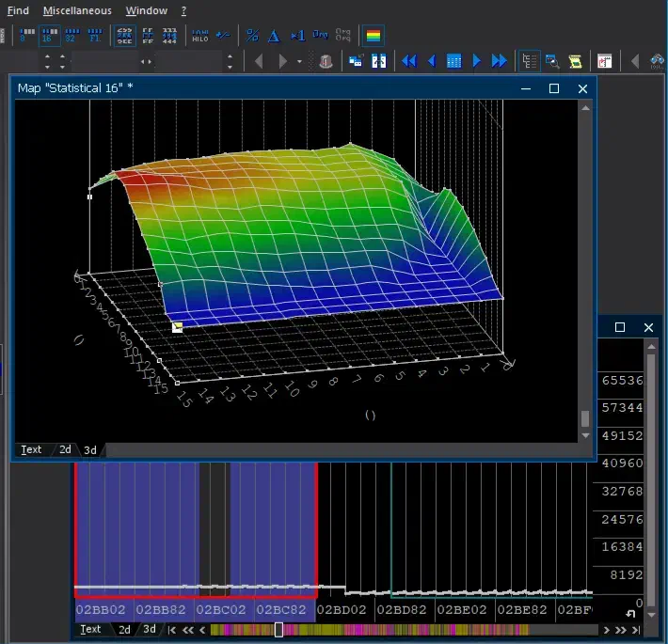The image size is (668, 644).
Task: Switch to hexadecimal FF number display icon
Action: 148,36
